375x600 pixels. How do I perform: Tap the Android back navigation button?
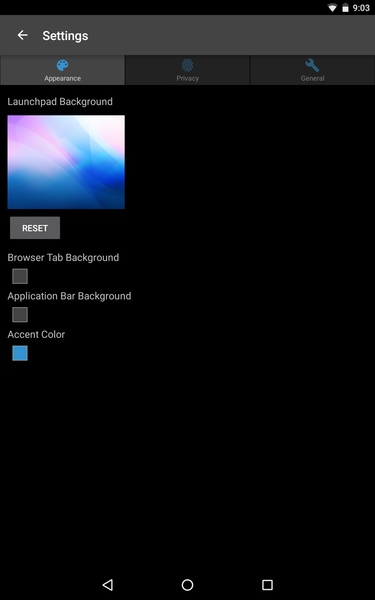(x=108, y=585)
